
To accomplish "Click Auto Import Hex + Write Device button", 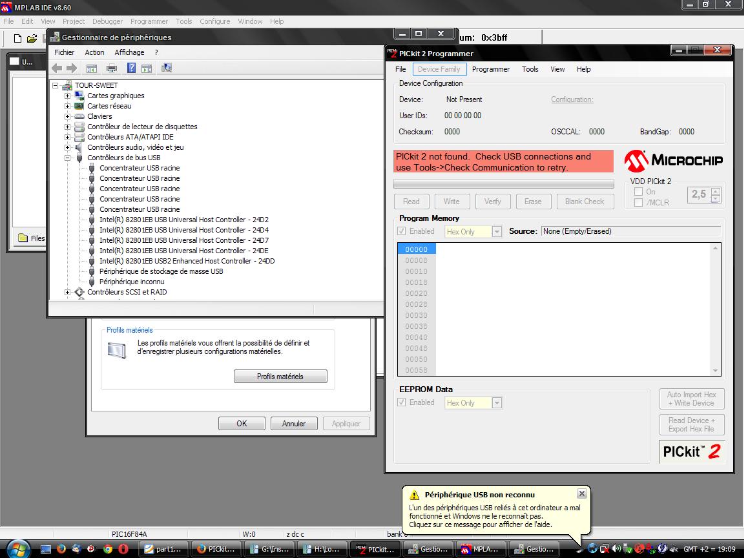I will pos(692,400).
